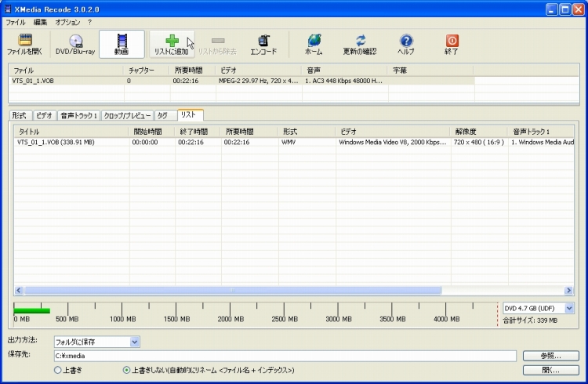
Task: Open the DVD/Blu-ray toolbar icon
Action: click(x=75, y=44)
